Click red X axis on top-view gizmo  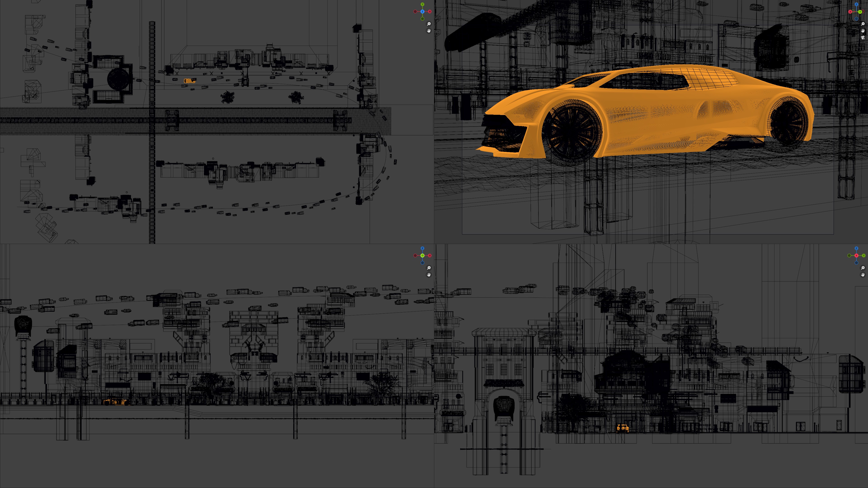click(430, 12)
